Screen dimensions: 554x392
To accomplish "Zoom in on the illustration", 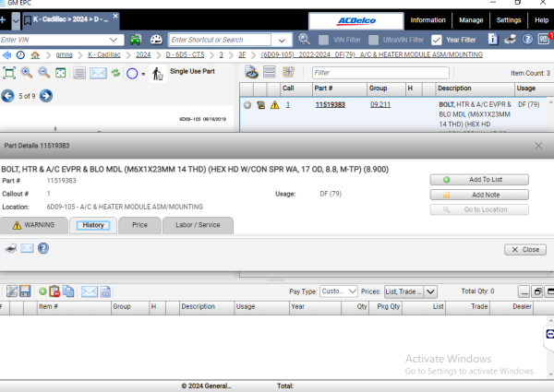I will click(x=27, y=73).
